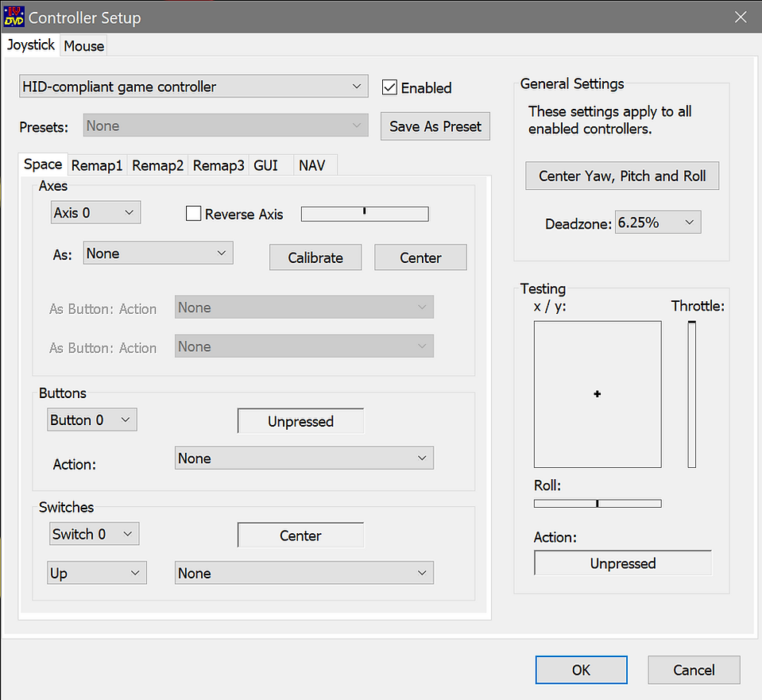Screen dimensions: 762x700
Task: Click Center Yaw, Pitch and Roll
Action: (x=622, y=176)
